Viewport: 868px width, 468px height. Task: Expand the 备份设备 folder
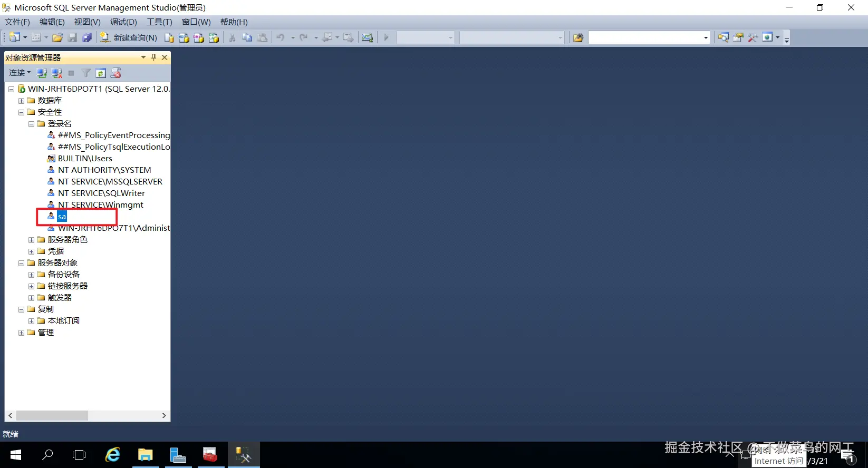coord(31,275)
